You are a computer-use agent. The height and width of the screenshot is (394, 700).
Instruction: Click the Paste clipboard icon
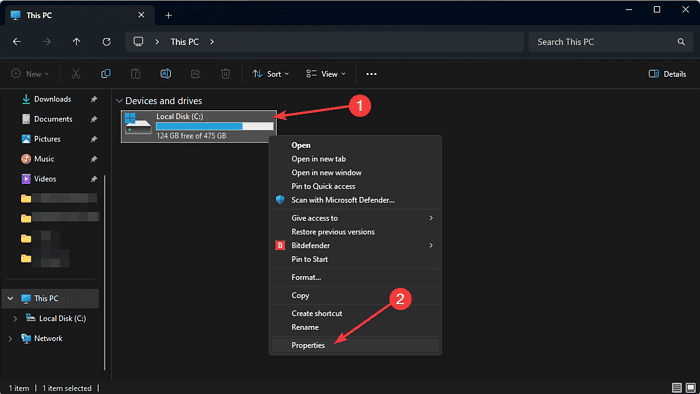pos(136,74)
